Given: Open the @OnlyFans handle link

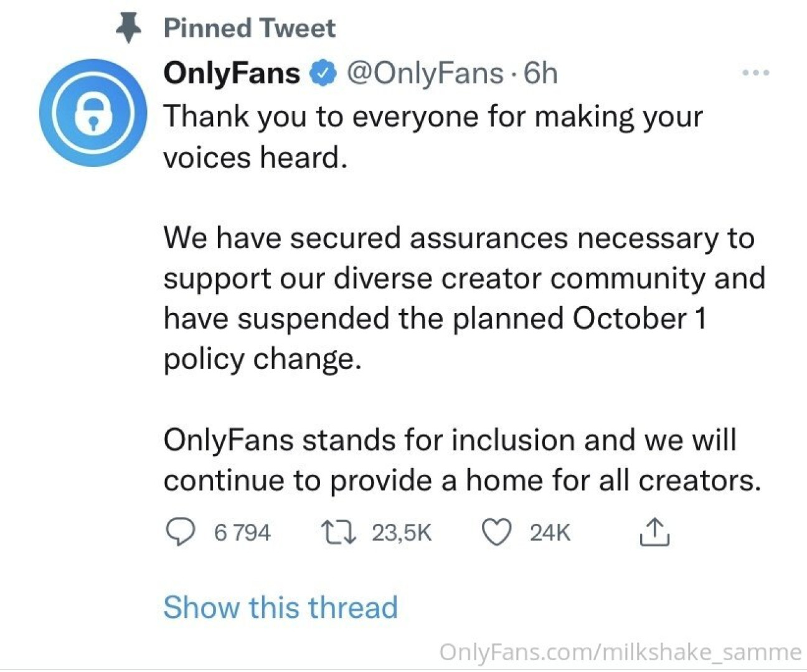Looking at the screenshot, I should [x=424, y=73].
